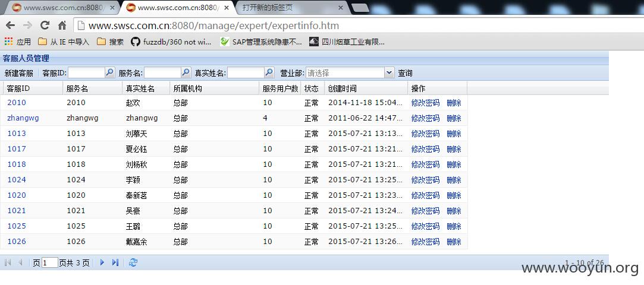Open customer ID link 1024

point(17,180)
